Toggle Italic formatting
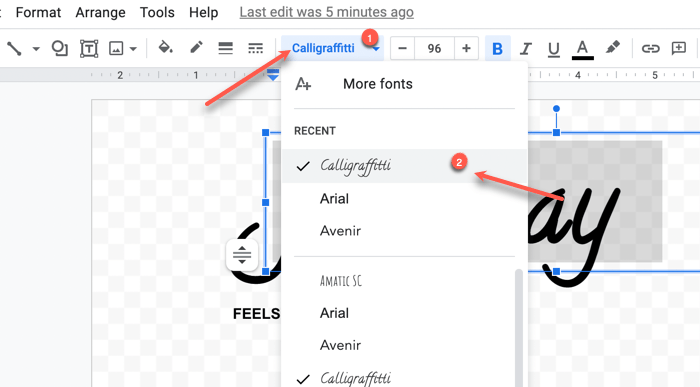Viewport: 700px width, 387px height. (x=526, y=48)
